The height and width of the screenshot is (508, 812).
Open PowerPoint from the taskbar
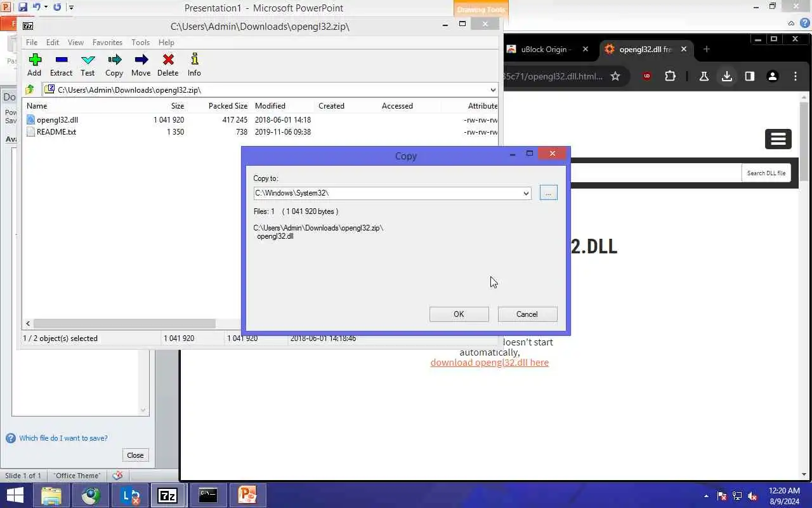[247, 495]
